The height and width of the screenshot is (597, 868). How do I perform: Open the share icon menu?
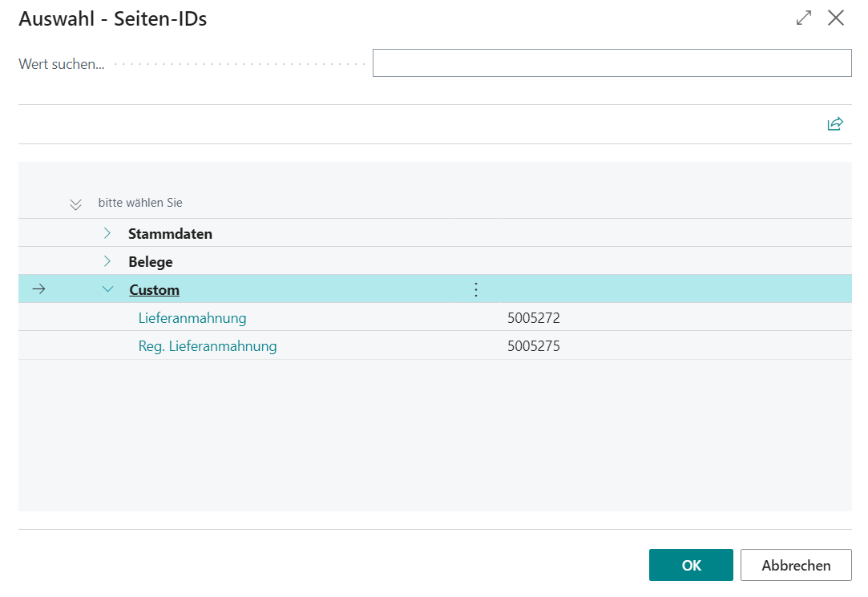click(835, 123)
